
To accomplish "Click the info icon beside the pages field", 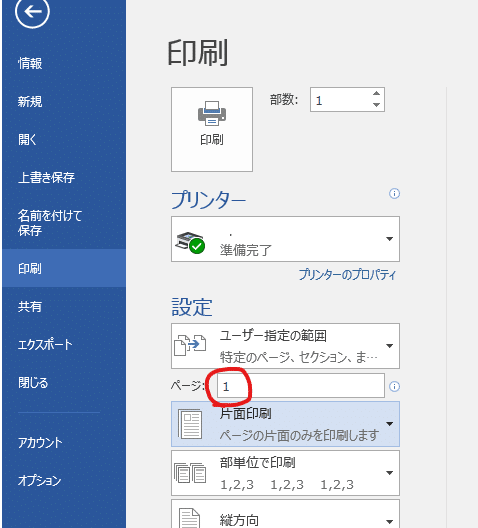I will [x=394, y=386].
